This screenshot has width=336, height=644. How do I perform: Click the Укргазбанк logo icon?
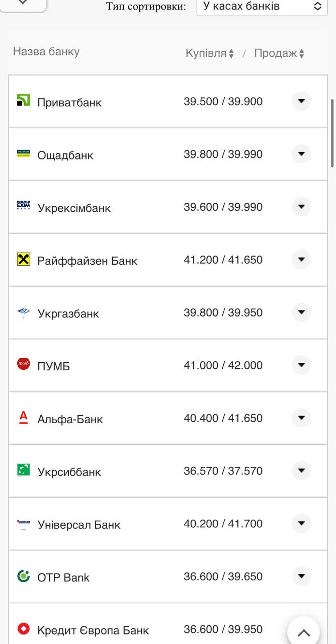click(x=24, y=312)
